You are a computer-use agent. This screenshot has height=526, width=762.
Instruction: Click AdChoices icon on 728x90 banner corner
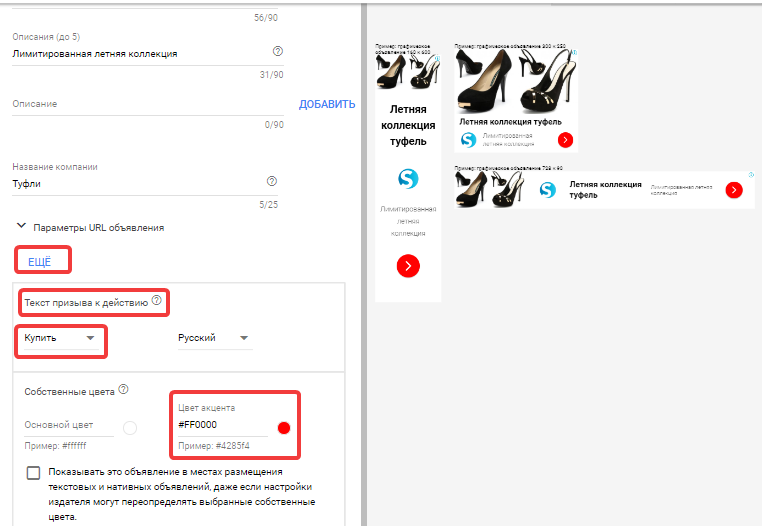751,175
